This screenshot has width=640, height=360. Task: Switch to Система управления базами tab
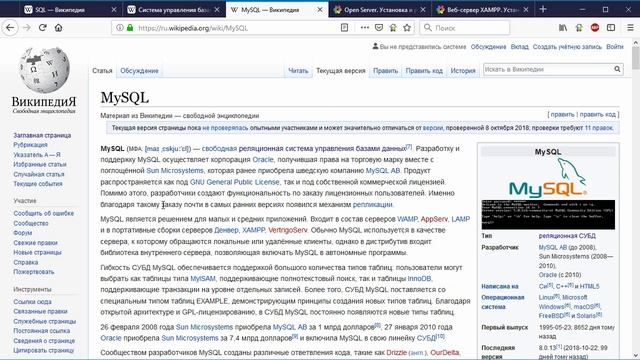pyautogui.click(x=174, y=9)
